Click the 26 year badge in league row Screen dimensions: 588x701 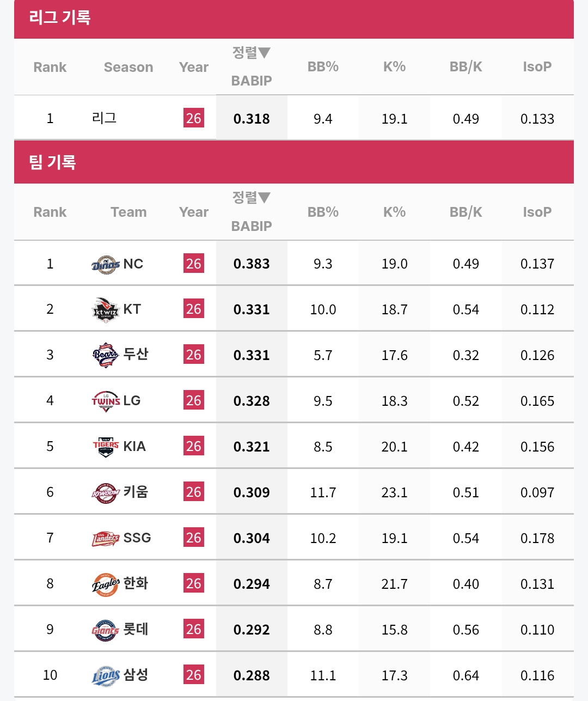point(194,118)
